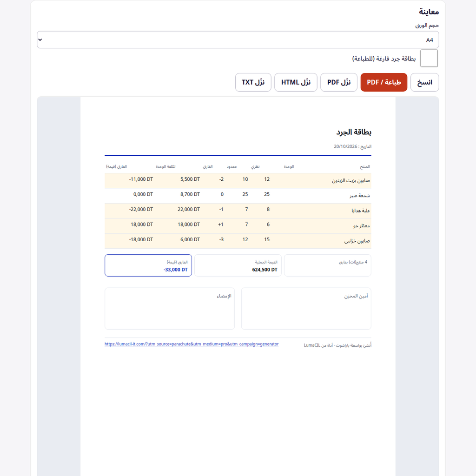This screenshot has height=476, width=476.
Task: Click the نزّل PDF download button
Action: click(339, 82)
